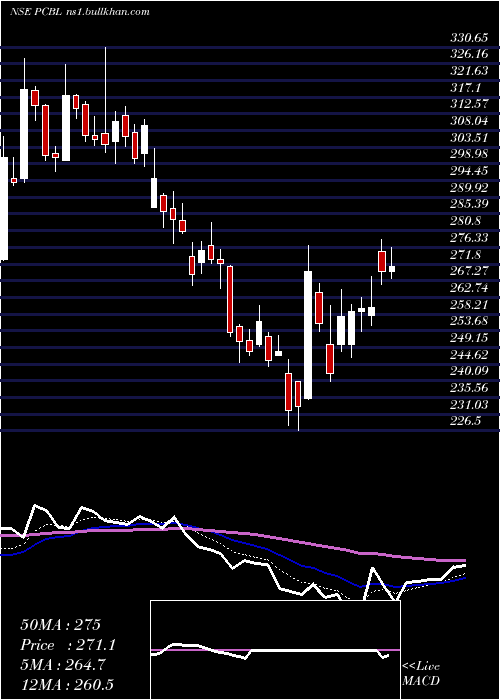This screenshot has height=700, width=500.
Task: Click inside the MACD indicator box
Action: point(275,650)
